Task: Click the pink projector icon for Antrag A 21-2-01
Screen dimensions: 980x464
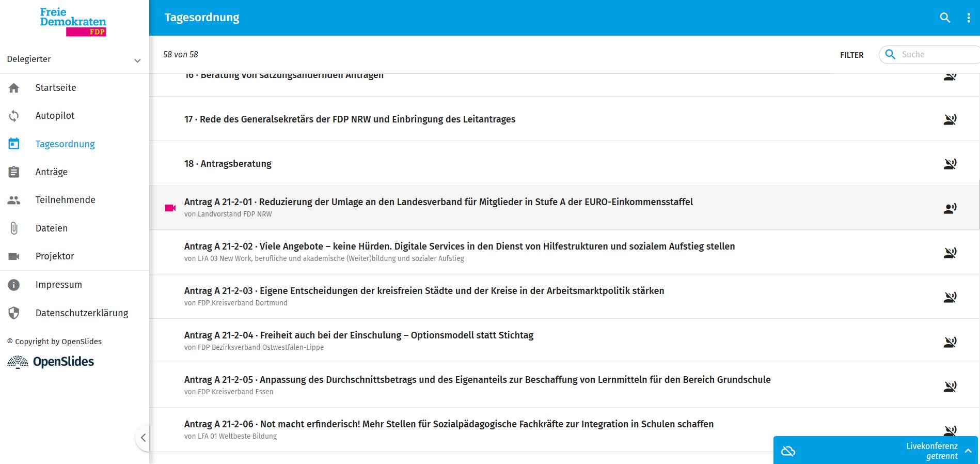Action: 170,208
